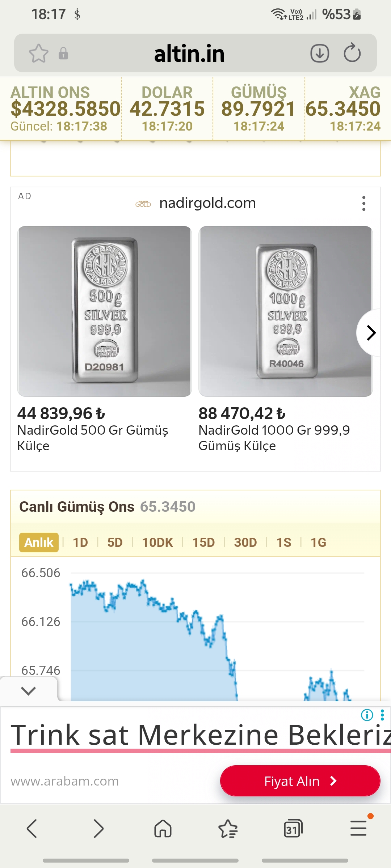The width and height of the screenshot is (391, 868).
Task: Open the bookmarks list star icon
Action: coord(228,828)
